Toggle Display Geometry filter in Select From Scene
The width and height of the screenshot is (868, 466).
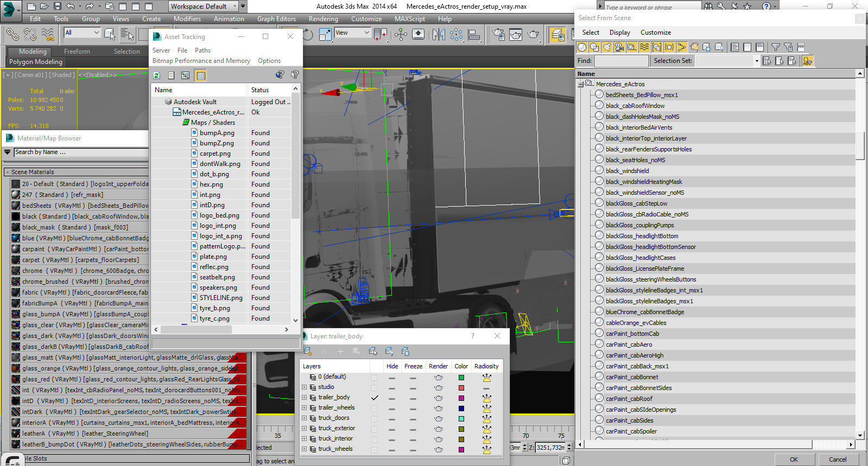[582, 47]
